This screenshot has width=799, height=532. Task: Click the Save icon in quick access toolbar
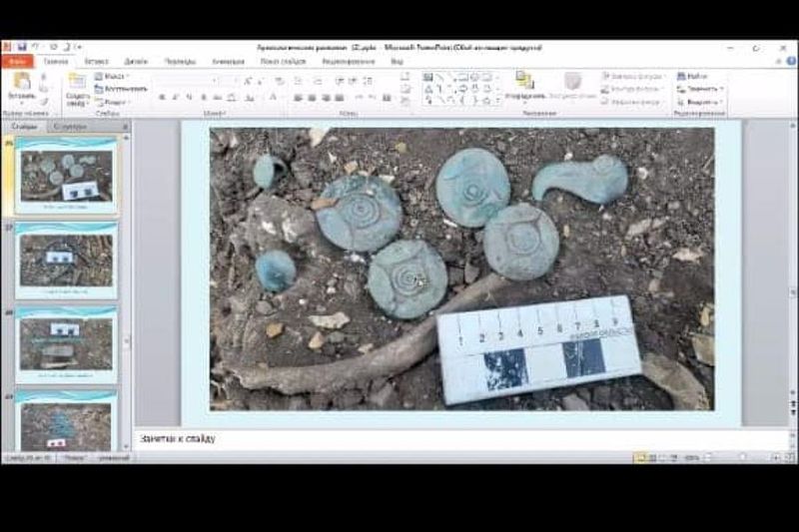tap(20, 47)
